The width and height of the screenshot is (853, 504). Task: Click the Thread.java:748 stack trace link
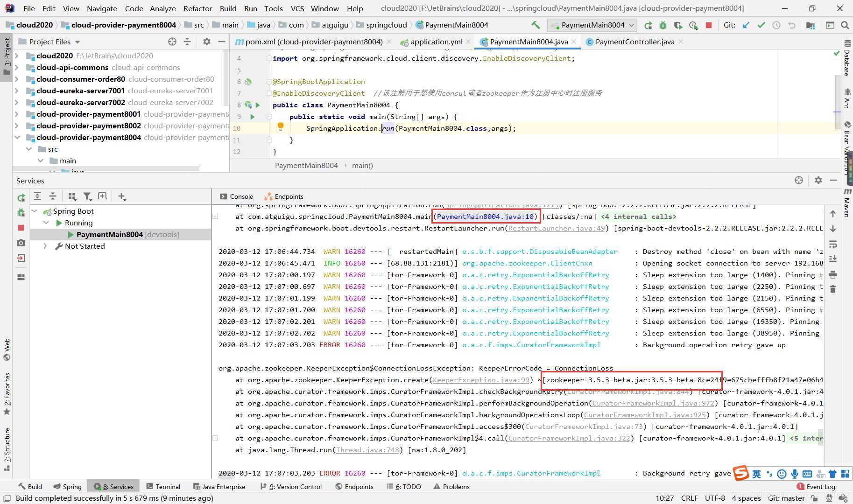[367, 450]
